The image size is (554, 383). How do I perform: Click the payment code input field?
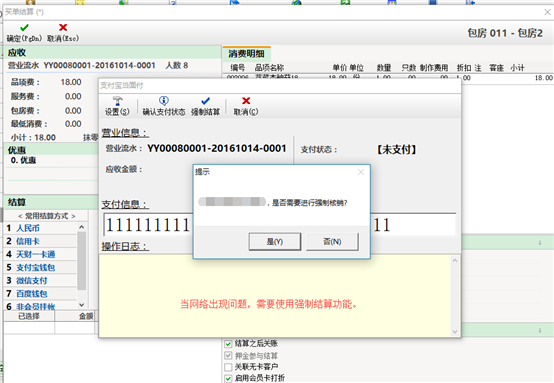tap(280, 225)
